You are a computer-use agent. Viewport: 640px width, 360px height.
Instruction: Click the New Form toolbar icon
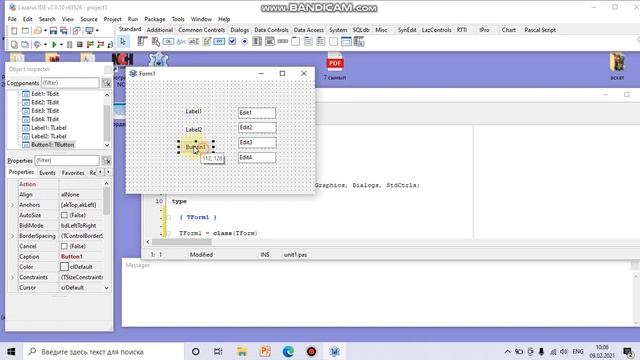tap(25, 31)
